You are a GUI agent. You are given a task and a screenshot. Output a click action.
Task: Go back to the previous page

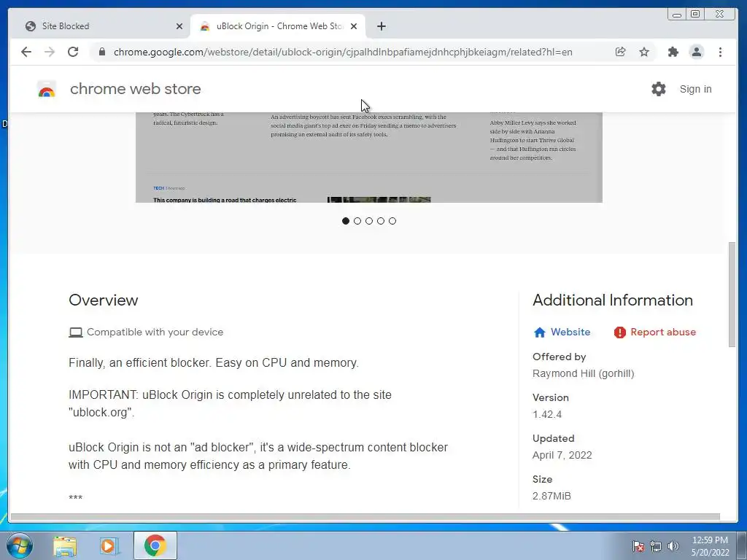[26, 52]
